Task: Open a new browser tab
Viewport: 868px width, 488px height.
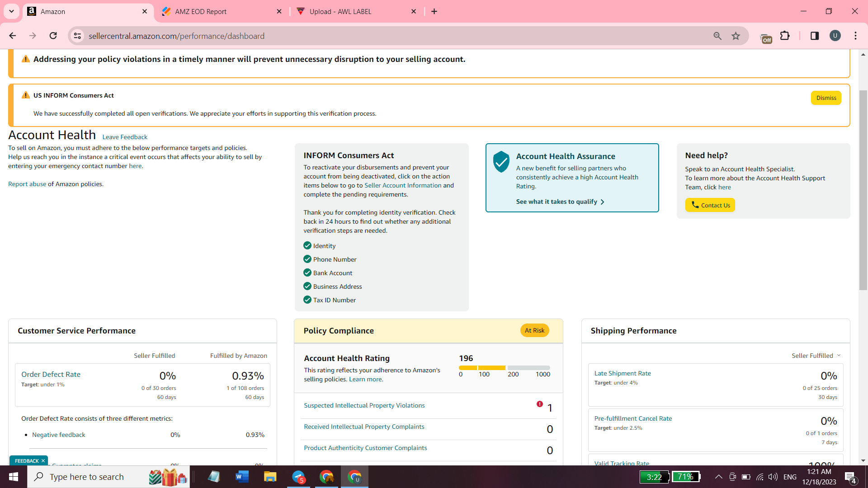Action: pos(434,11)
